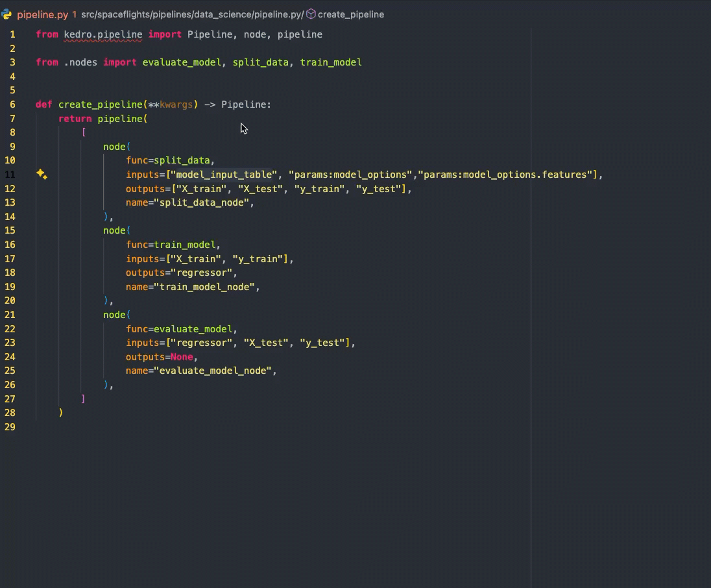Click the Python file icon in breadcrumb
This screenshot has height=588, width=711.
(x=7, y=14)
